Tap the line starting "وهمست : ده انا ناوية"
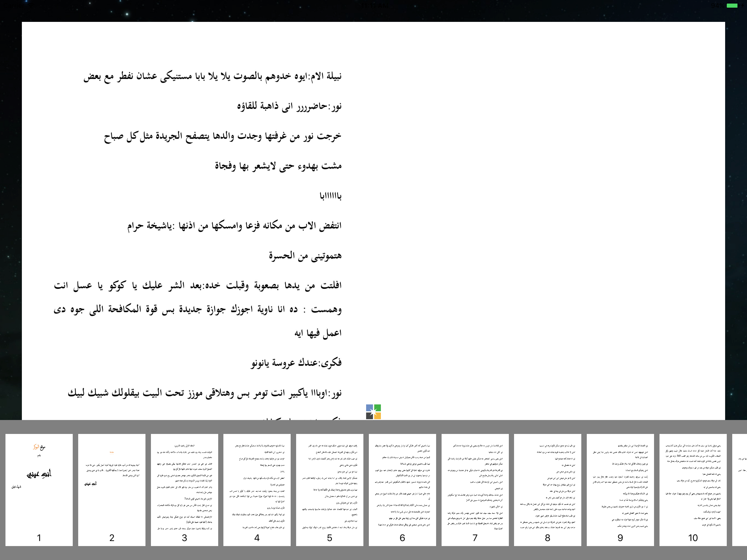Viewport: 747px width, 560px height. [x=198, y=309]
